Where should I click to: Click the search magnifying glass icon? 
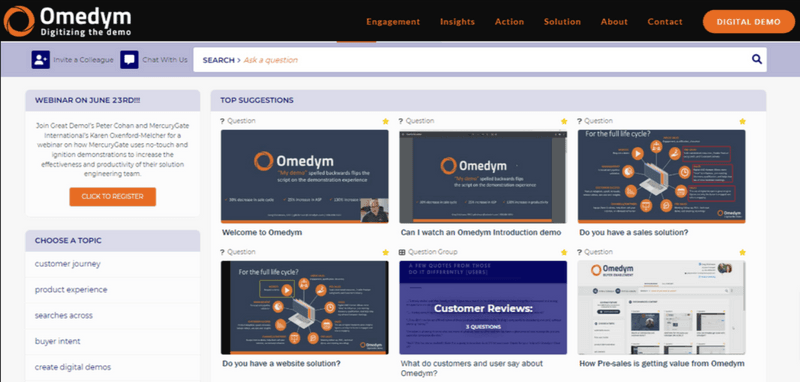(x=757, y=59)
